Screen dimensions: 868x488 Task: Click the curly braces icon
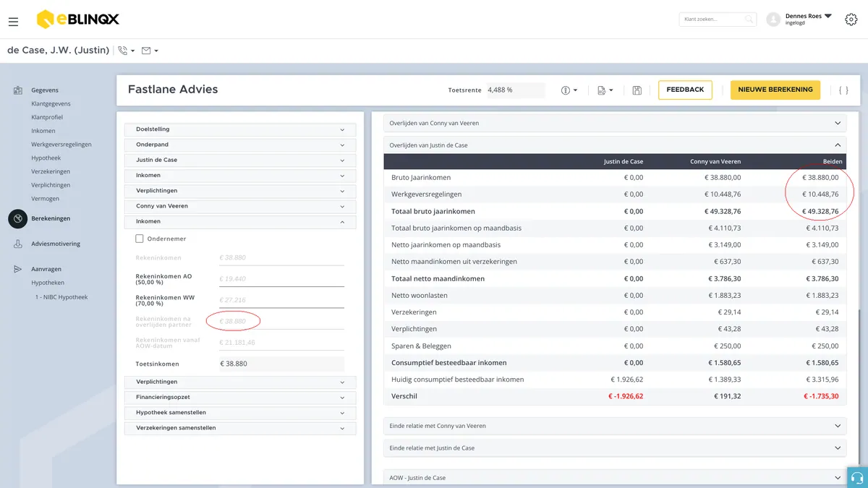click(843, 90)
